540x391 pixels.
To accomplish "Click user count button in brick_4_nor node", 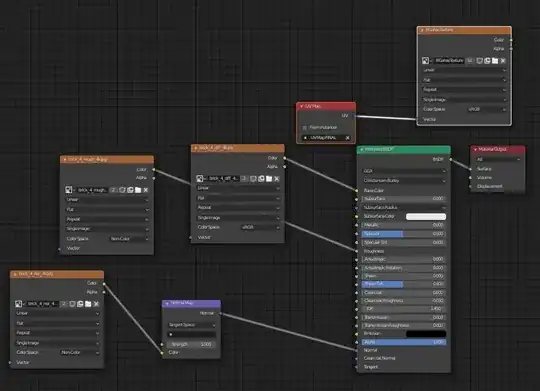I will (63, 304).
